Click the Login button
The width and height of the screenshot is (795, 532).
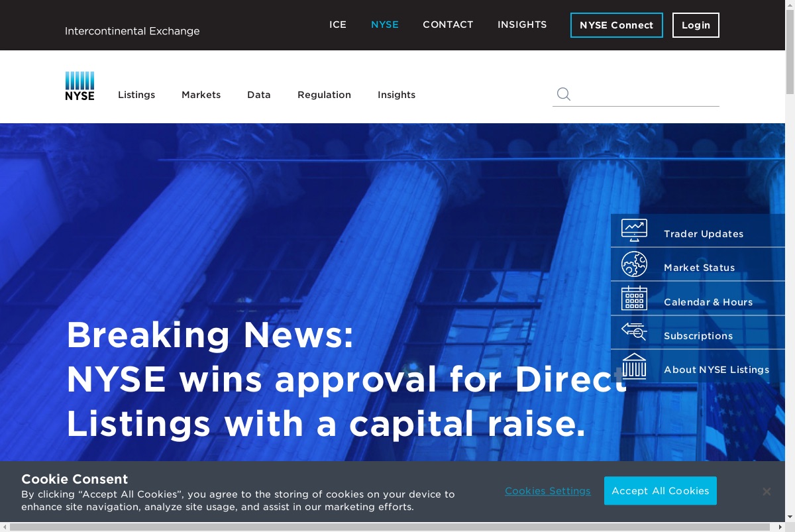696,25
